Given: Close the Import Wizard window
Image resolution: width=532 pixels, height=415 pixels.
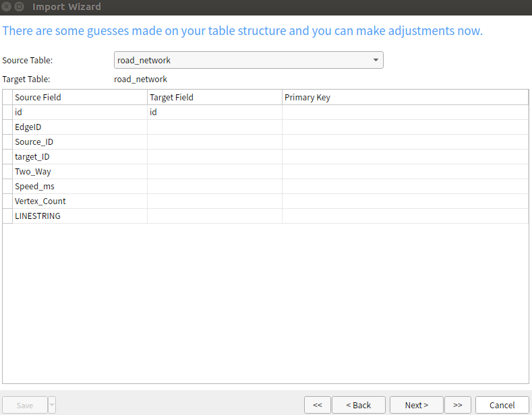Looking at the screenshot, I should [7, 7].
